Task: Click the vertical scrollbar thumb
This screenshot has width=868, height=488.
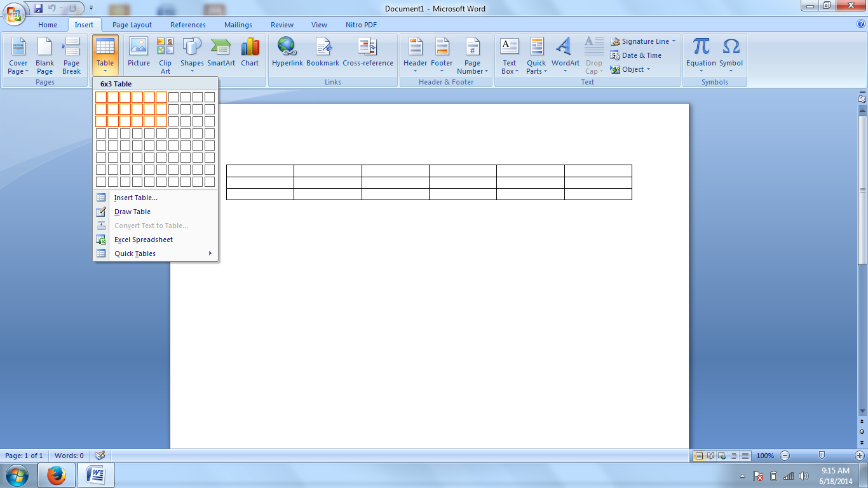Action: pyautogui.click(x=862, y=189)
